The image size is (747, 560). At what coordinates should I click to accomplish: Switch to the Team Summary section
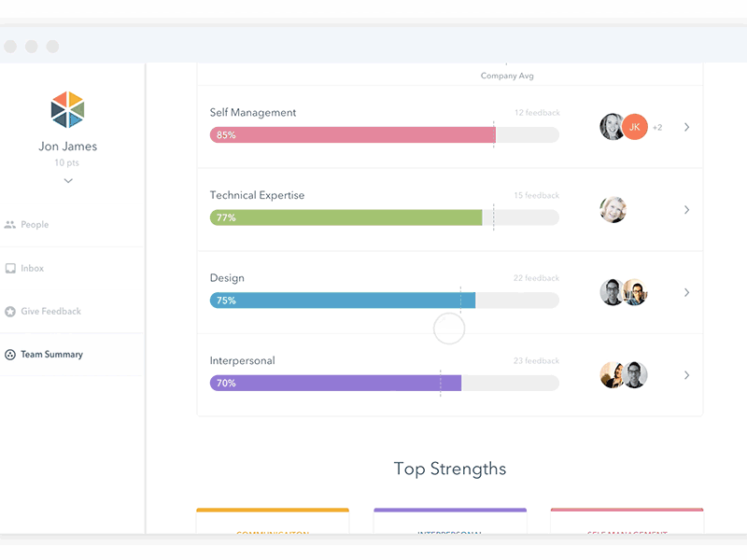51,355
